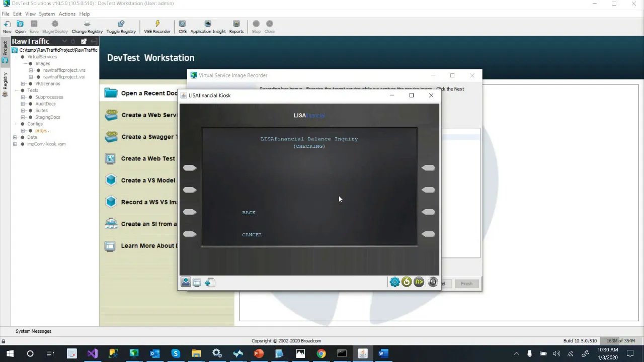Open the CVS toolbar icon
Screen dimensions: 644x362
click(182, 27)
